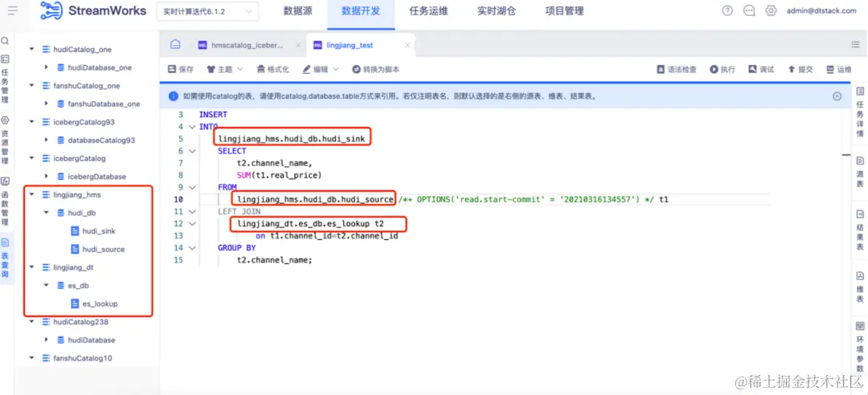Expand fanshuDatabase_one tree node
The width and height of the screenshot is (868, 395).
click(x=47, y=104)
